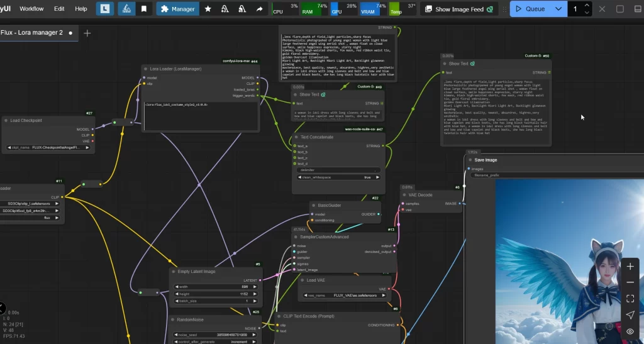Toggle link visibility with eye icon
Viewport: 644px width, 344px height.
630,331
